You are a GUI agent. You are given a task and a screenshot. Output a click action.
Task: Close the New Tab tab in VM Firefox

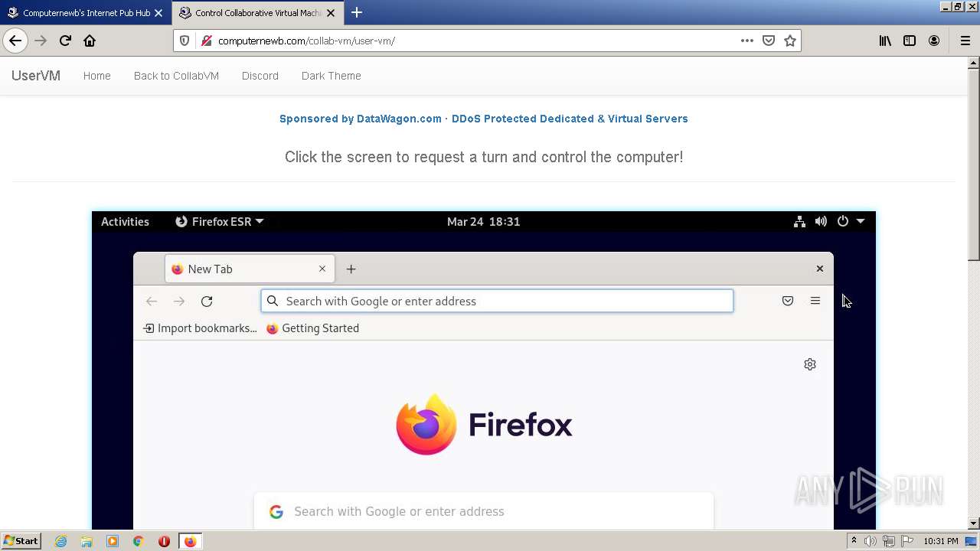tap(322, 269)
